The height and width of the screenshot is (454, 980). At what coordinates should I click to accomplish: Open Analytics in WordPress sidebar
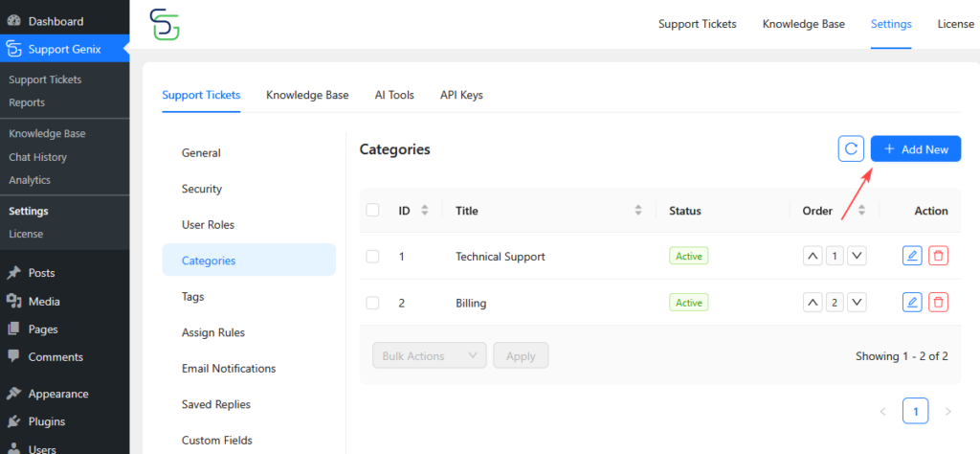pyautogui.click(x=30, y=179)
